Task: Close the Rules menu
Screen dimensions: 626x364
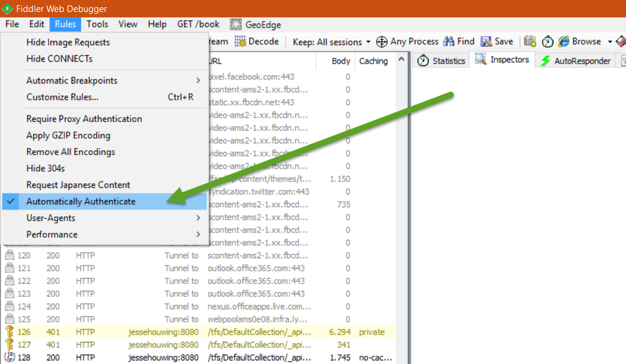Action: pyautogui.click(x=65, y=25)
